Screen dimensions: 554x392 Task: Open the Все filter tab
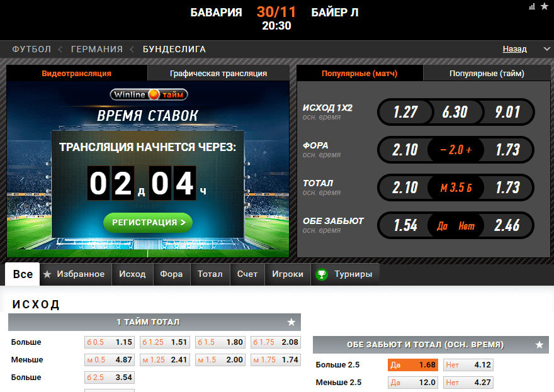click(x=23, y=274)
